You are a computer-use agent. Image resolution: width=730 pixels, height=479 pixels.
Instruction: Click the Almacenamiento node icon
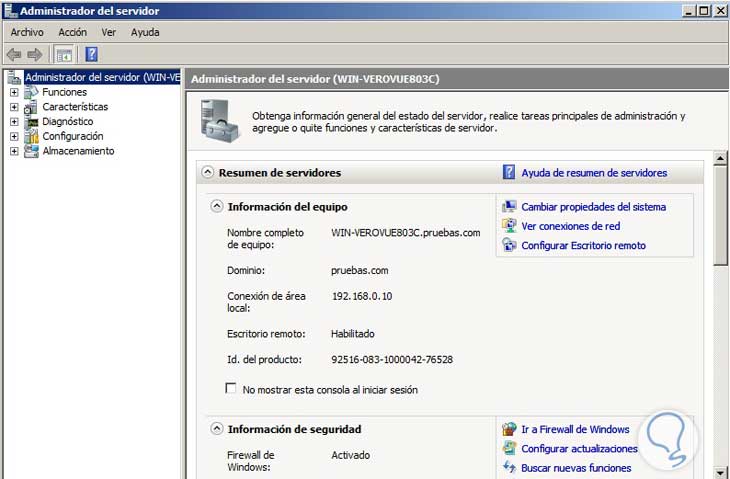click(x=31, y=151)
